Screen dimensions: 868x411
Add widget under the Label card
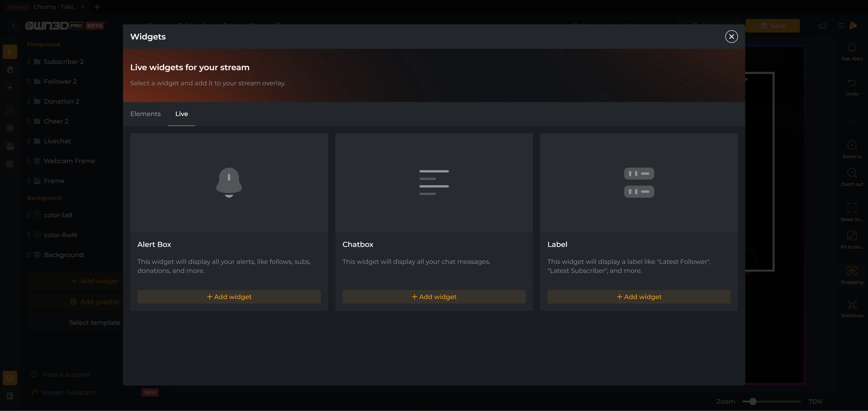pos(639,297)
